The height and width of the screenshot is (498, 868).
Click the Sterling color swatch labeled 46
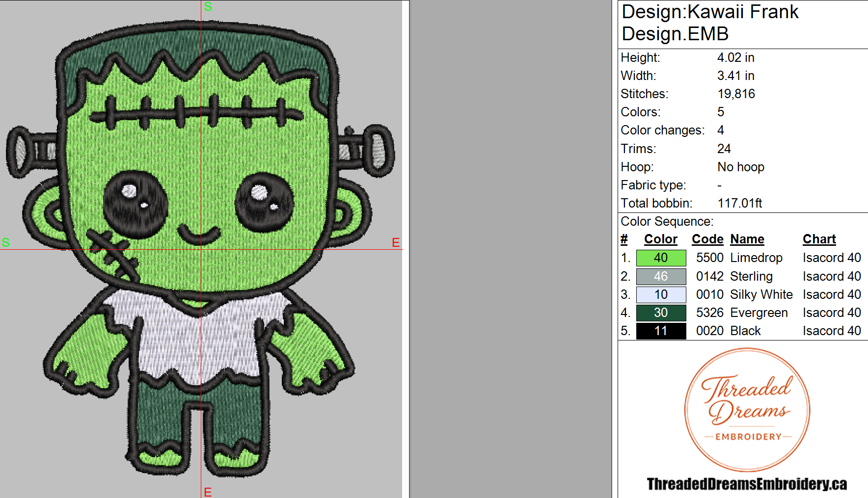661,277
